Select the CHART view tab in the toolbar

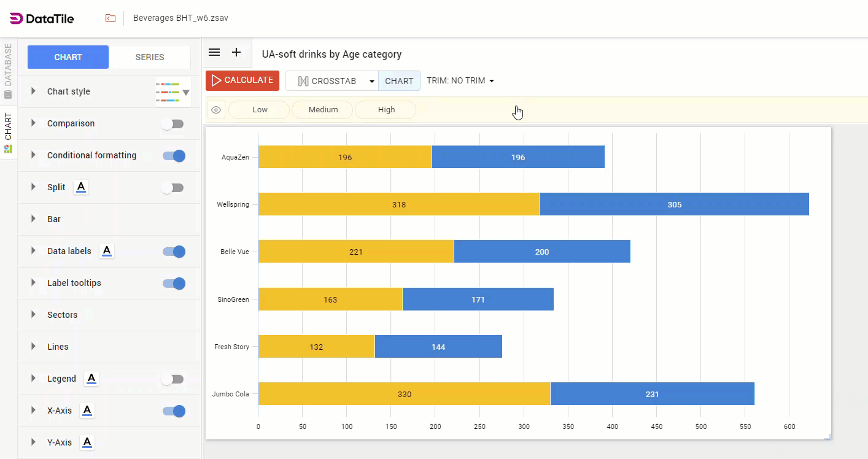point(399,80)
